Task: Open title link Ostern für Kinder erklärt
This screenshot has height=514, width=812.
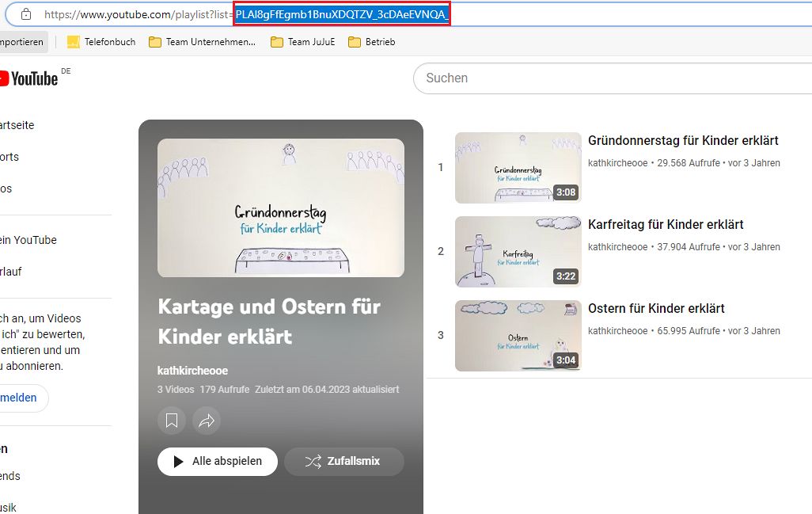Action: (x=656, y=309)
